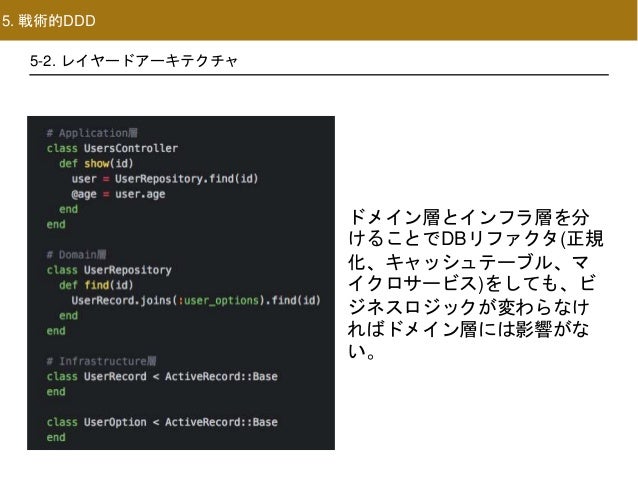
Task: Click the '@age = user.age' line
Action: tap(118, 194)
